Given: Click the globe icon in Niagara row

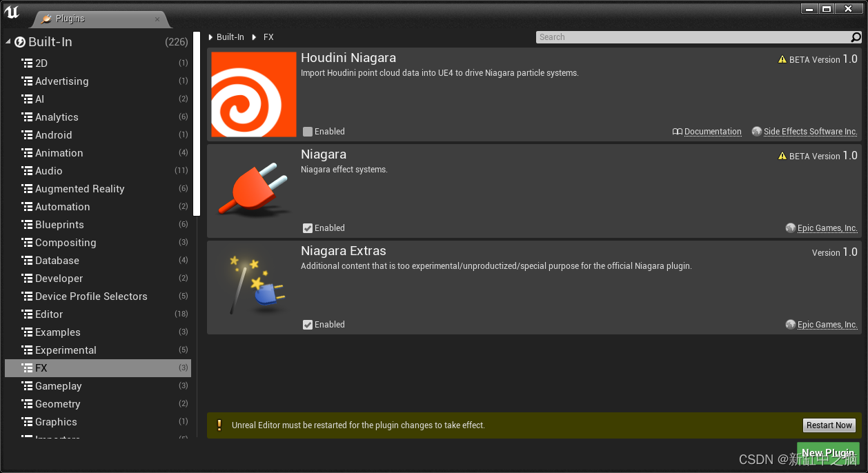Looking at the screenshot, I should 791,228.
